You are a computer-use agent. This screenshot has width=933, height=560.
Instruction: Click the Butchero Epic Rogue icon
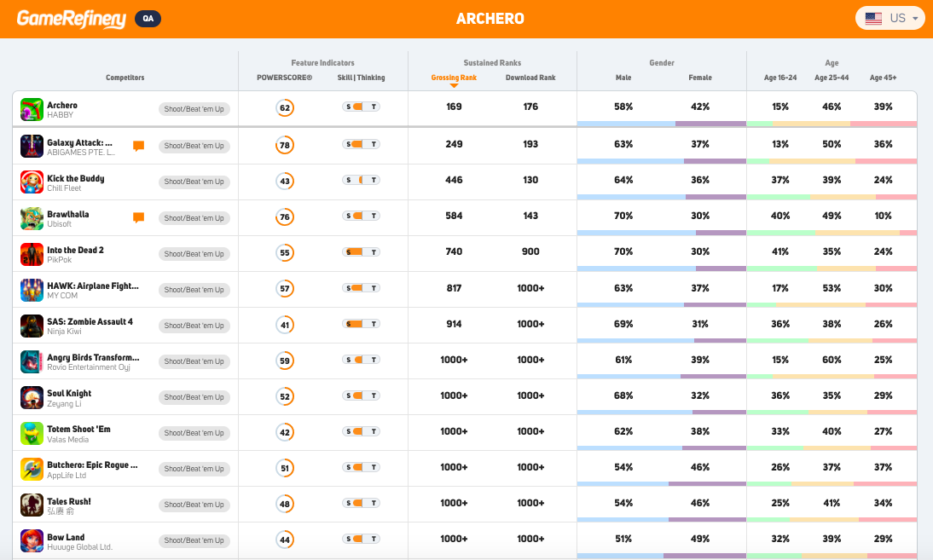[x=32, y=469]
